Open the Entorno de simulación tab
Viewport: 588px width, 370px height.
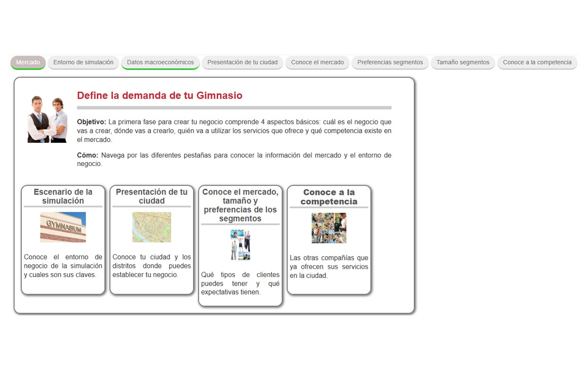pos(83,63)
